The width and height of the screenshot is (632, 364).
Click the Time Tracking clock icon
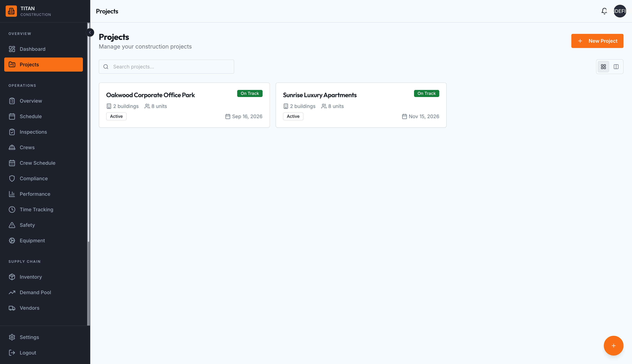pyautogui.click(x=12, y=209)
